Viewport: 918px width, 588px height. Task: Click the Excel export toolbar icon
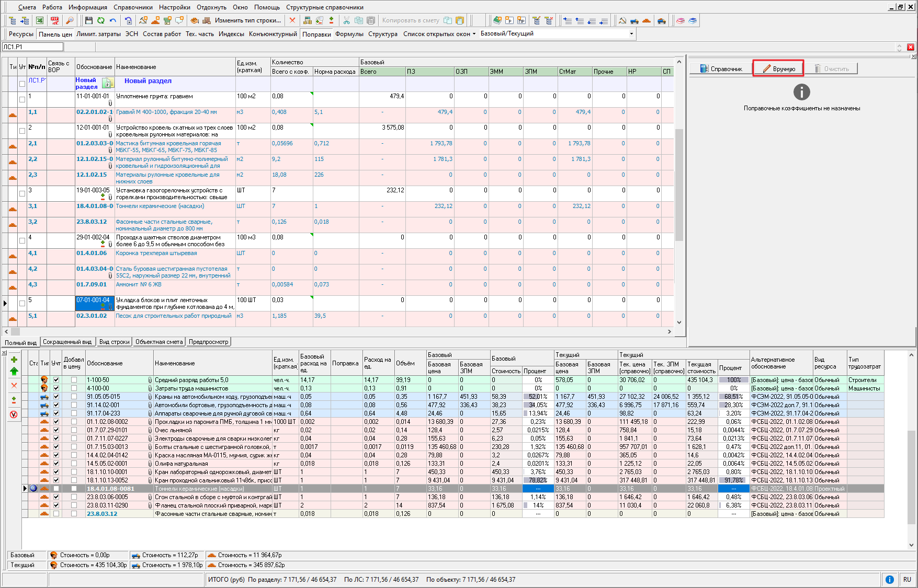click(x=40, y=20)
